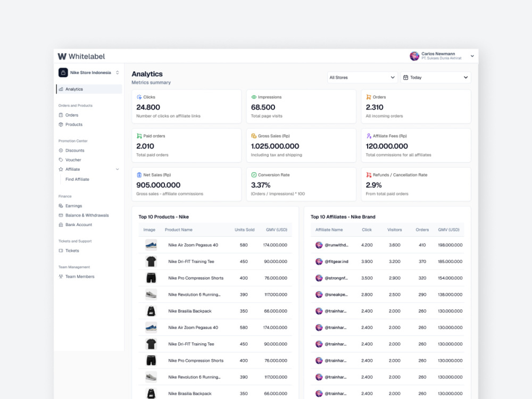532x399 pixels.
Task: Select Find Affiliate submenu item
Action: (x=77, y=179)
